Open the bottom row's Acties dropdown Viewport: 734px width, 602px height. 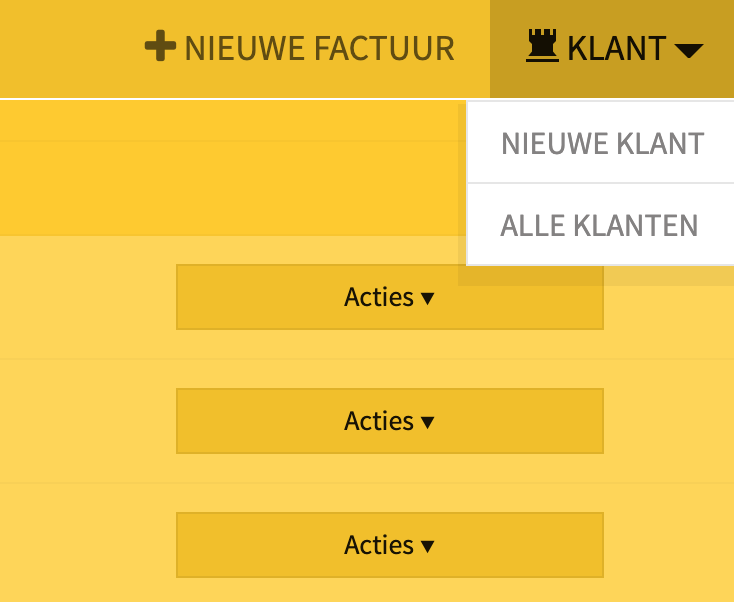tap(389, 545)
